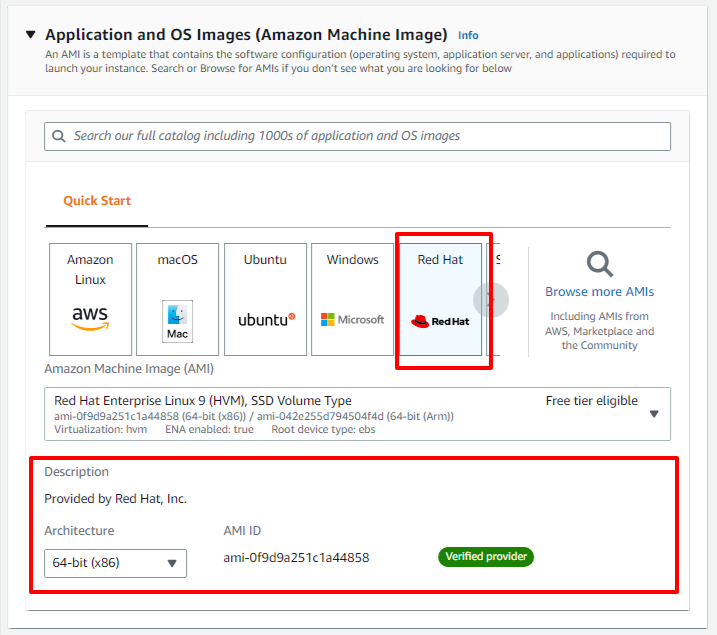Click the 'Root device type: ebs' text

pyautogui.click(x=323, y=429)
